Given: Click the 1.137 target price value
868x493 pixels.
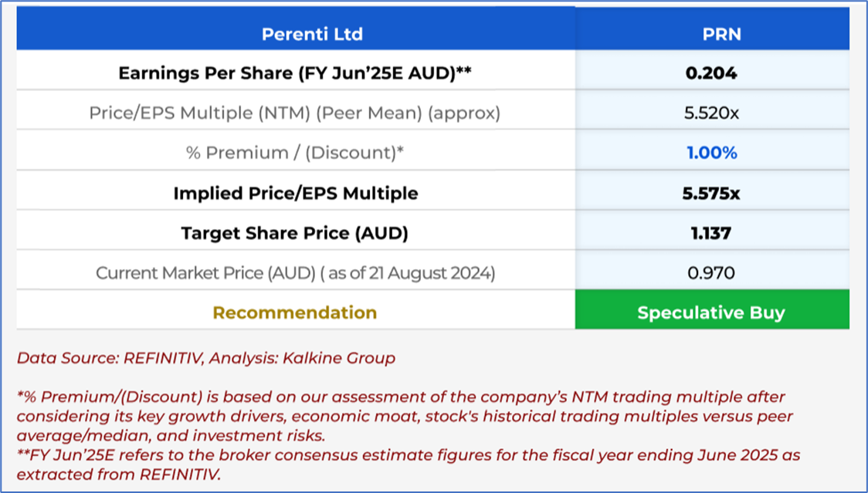Looking at the screenshot, I should (x=711, y=233).
